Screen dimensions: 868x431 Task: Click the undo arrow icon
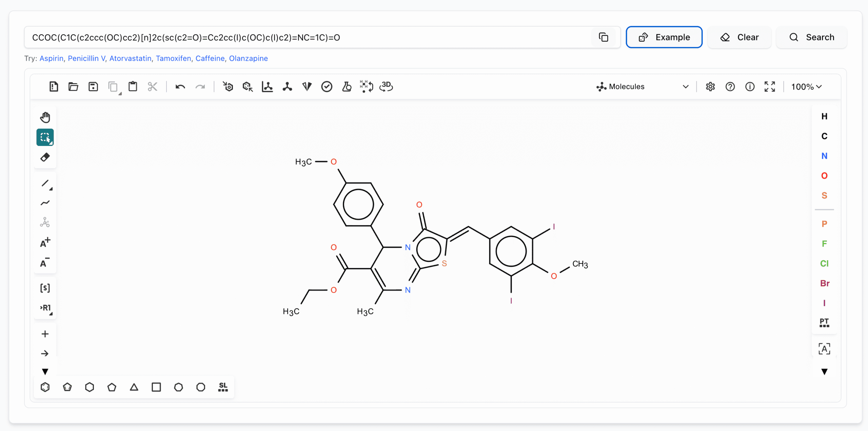[x=180, y=87]
